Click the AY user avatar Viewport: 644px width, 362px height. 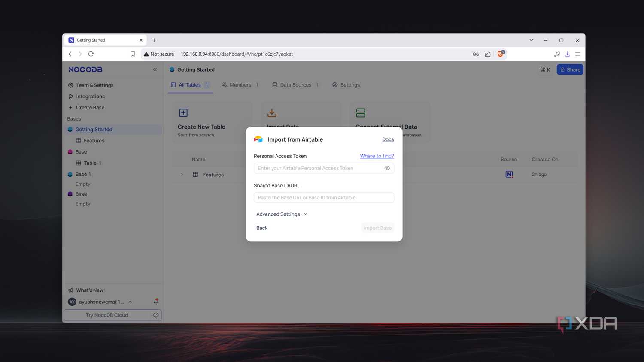pyautogui.click(x=72, y=302)
